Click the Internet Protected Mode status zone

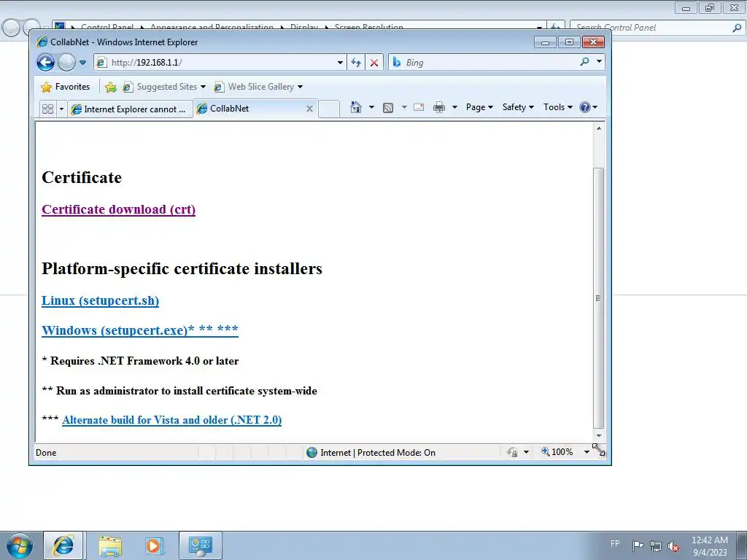coord(371,452)
